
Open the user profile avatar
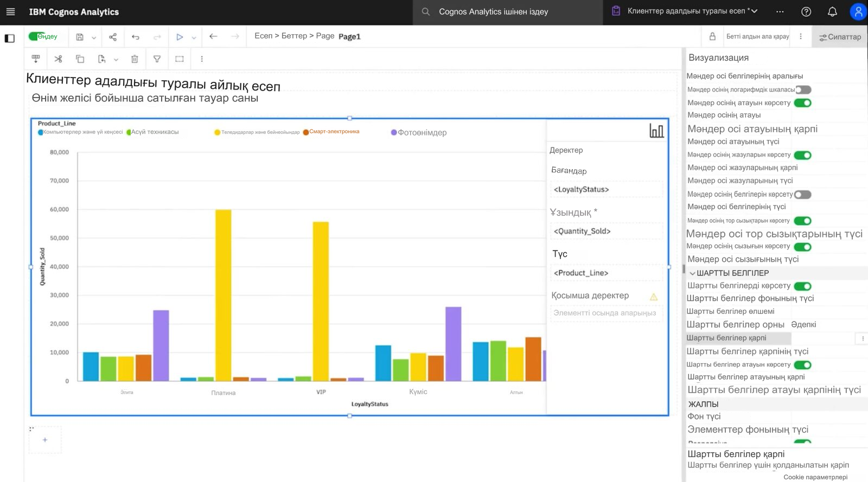[858, 11]
